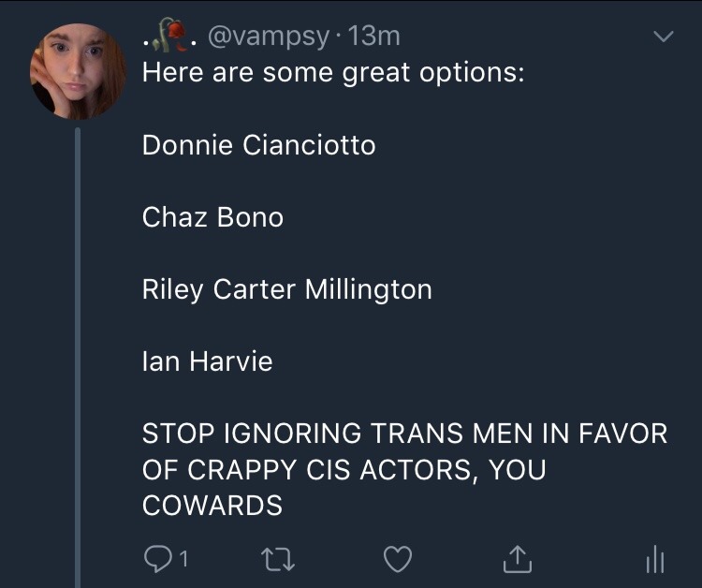Select the name Donnie Cianciotto
702x588 pixels.
coord(258,145)
